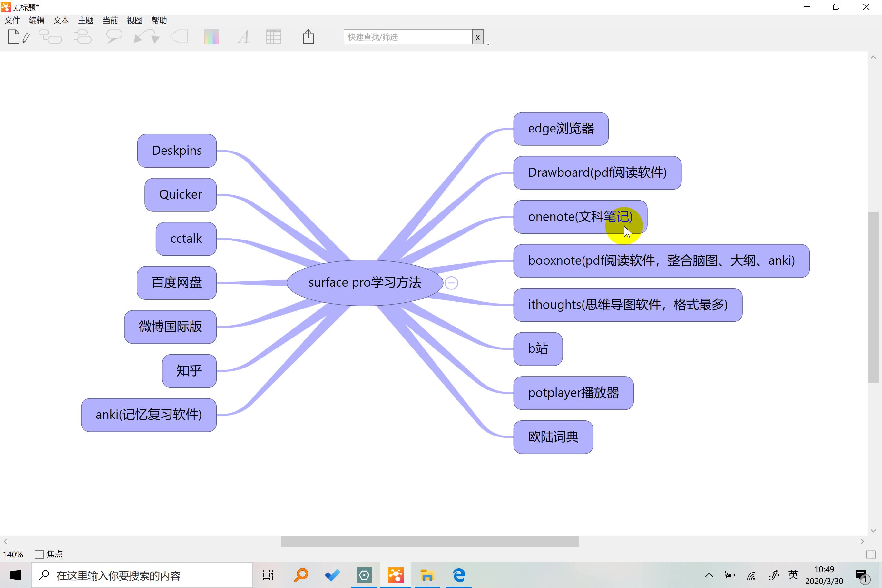The width and height of the screenshot is (882, 588).
Task: Select the b站 node
Action: tap(538, 349)
